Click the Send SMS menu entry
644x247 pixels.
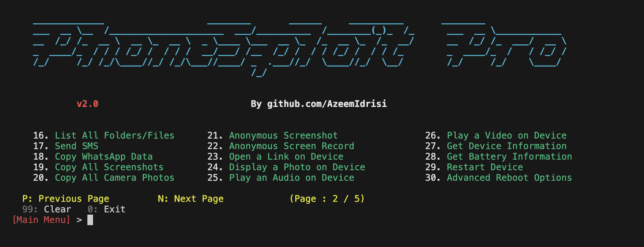pyautogui.click(x=66, y=146)
